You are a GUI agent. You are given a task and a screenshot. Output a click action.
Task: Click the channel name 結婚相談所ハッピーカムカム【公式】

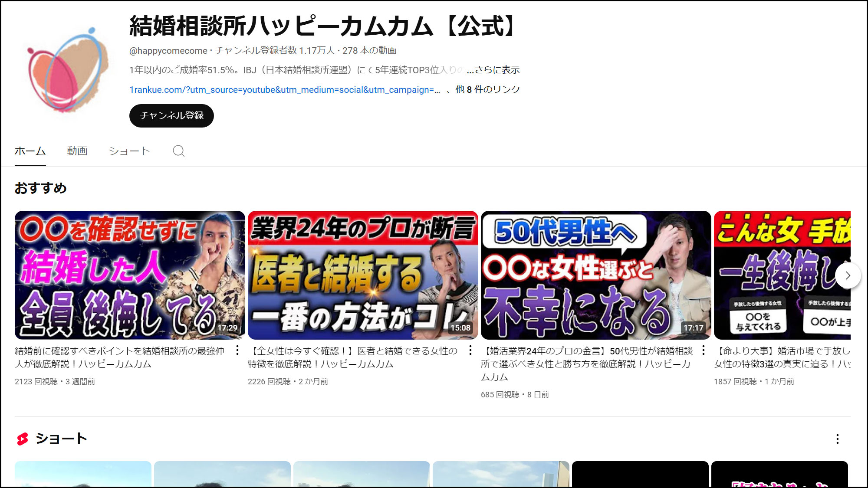pyautogui.click(x=324, y=26)
